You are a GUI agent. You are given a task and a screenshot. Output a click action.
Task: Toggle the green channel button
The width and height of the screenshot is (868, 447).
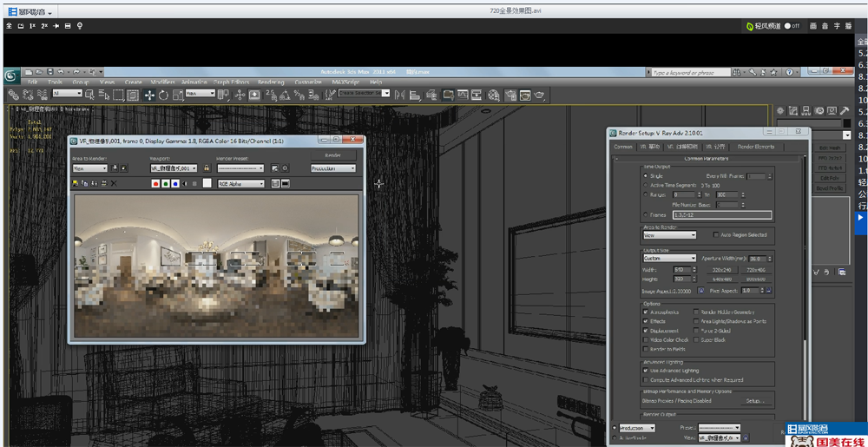click(x=166, y=184)
